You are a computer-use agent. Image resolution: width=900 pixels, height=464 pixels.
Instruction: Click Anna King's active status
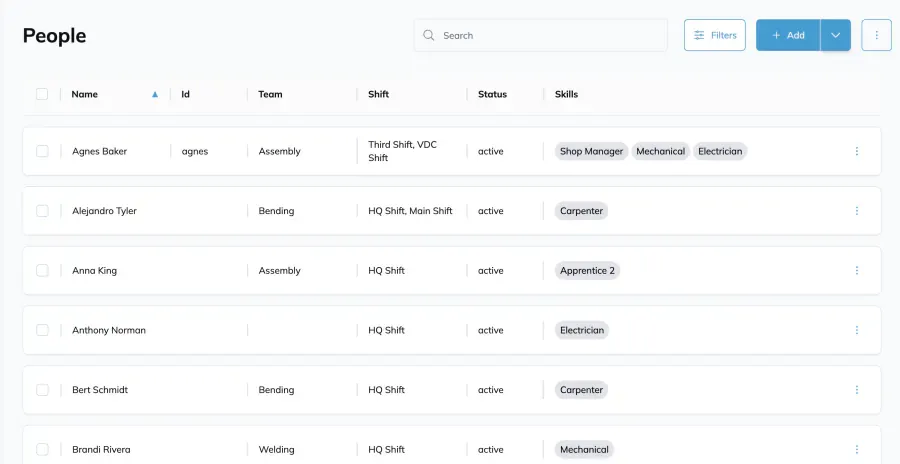click(491, 270)
